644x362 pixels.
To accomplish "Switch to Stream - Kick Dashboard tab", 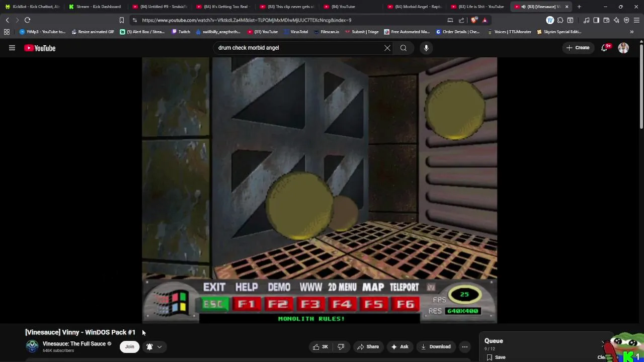I will pos(95,7).
